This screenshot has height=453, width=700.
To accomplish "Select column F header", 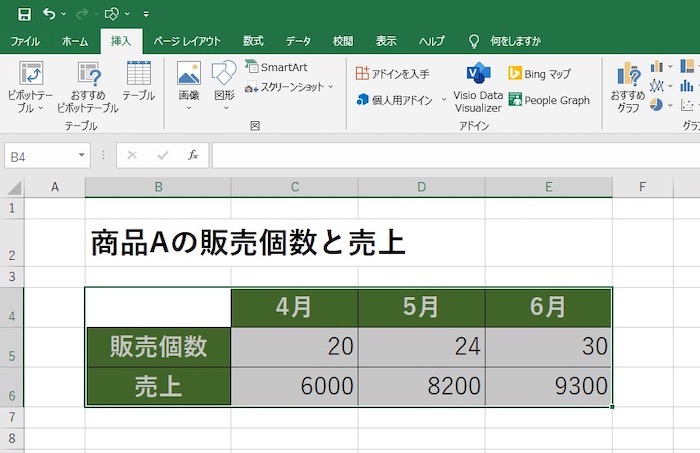I will (x=642, y=187).
